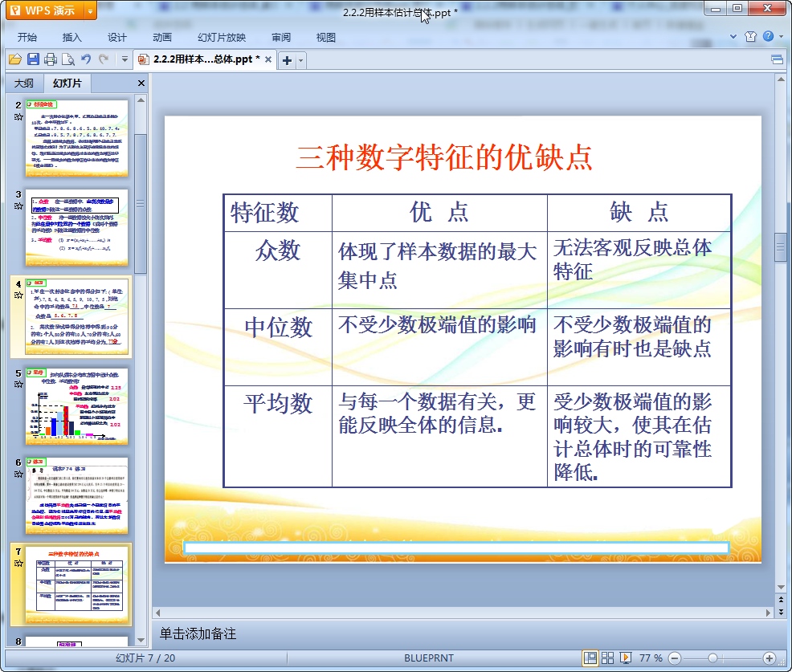Open the WPS 演示 application menu
The height and width of the screenshot is (672, 792).
(44, 10)
